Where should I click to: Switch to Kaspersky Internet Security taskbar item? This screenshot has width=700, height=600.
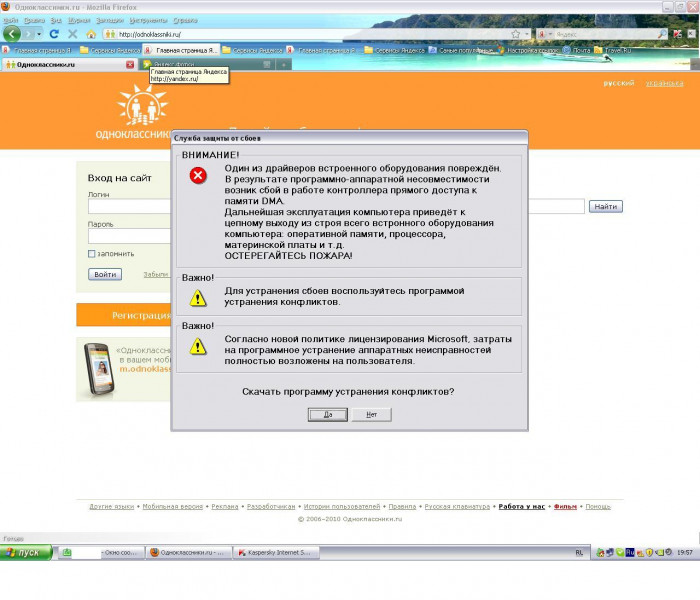tap(277, 553)
